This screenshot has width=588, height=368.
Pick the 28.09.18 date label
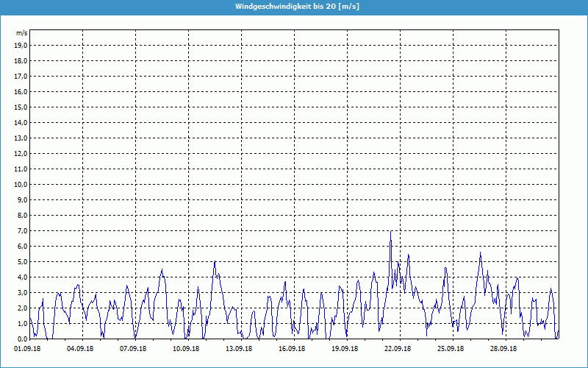506,349
